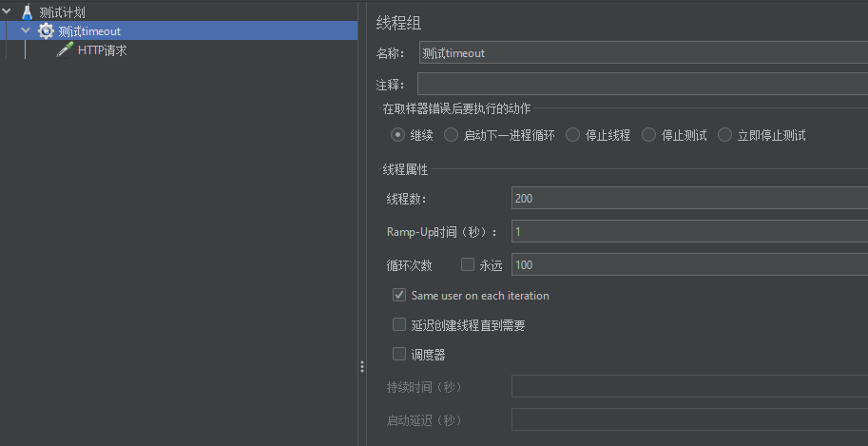The width and height of the screenshot is (868, 446).
Task: Click the 线程组 panel heading
Action: coord(398,23)
